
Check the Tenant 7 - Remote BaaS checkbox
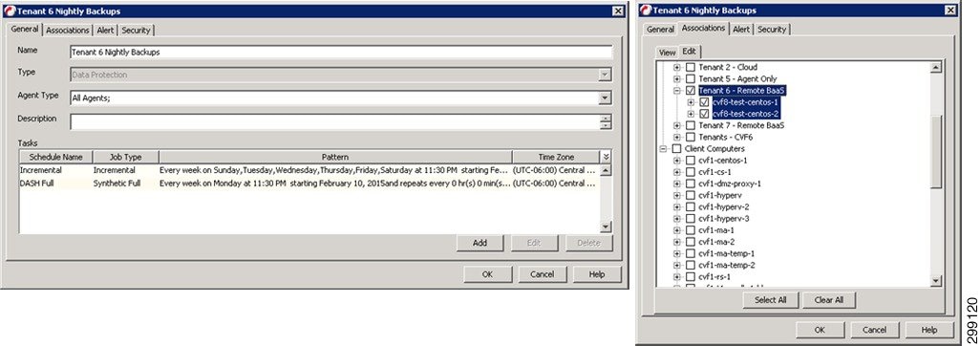[x=691, y=125]
